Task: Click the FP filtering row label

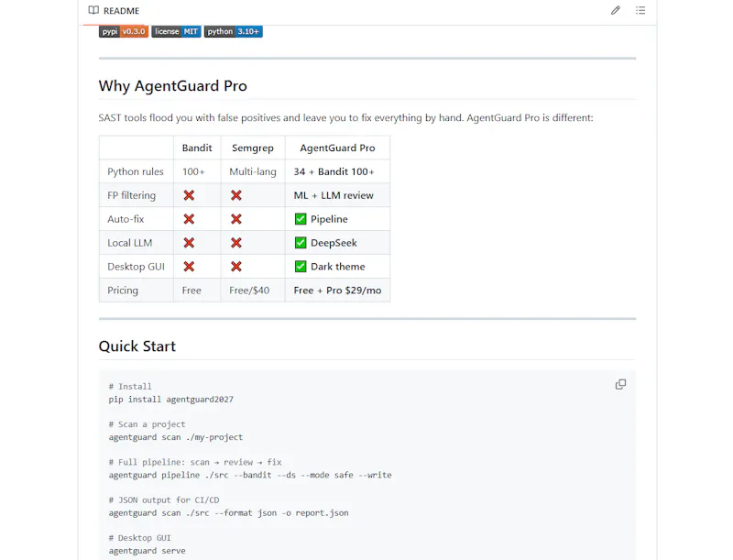Action: (131, 195)
